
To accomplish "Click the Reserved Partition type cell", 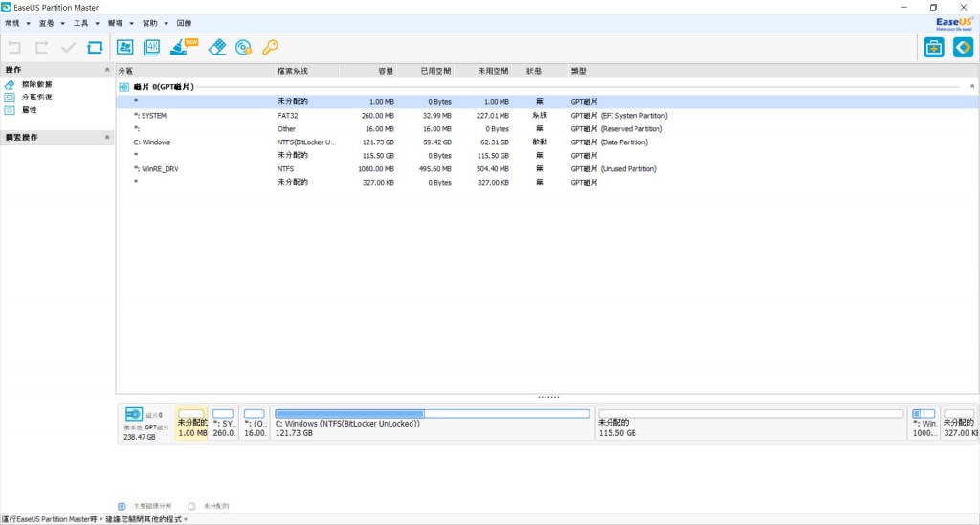I will (616, 129).
